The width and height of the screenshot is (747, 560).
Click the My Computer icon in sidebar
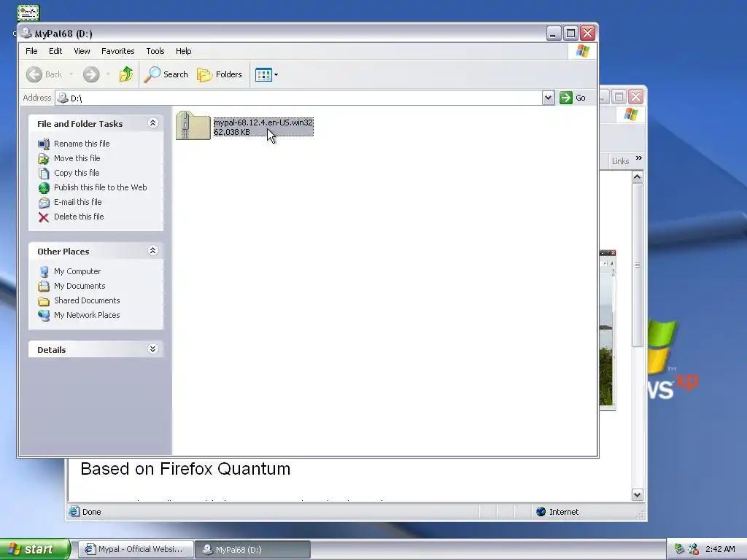pyautogui.click(x=43, y=271)
